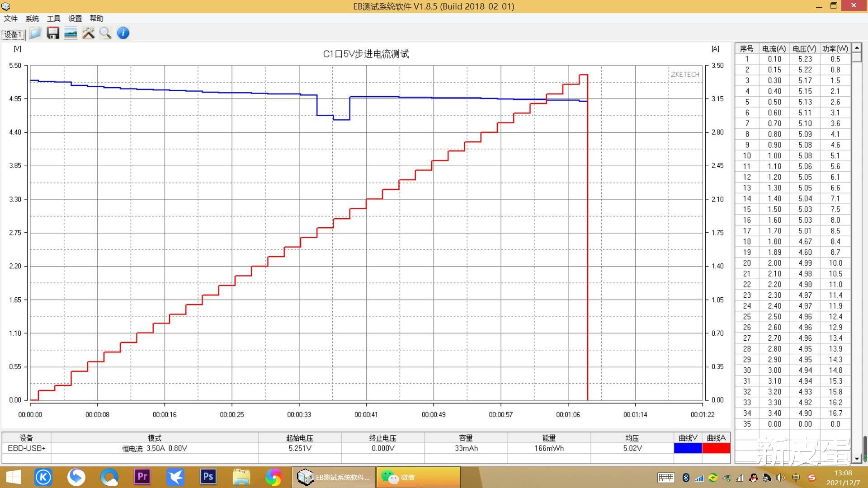This screenshot has width=868, height=488.
Task: Click the blue 曲线V color swatch
Action: [688, 448]
